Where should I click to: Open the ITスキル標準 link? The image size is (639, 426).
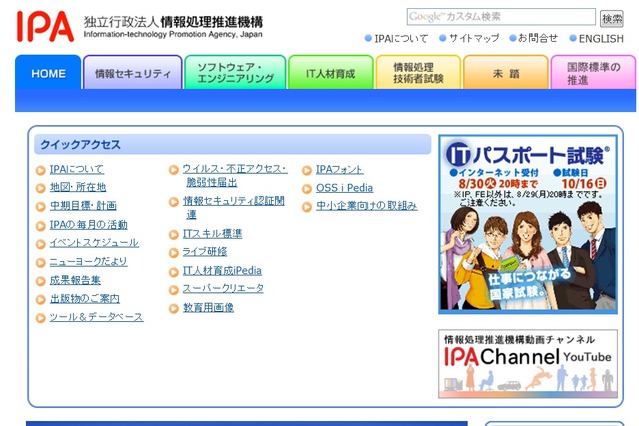pyautogui.click(x=212, y=234)
